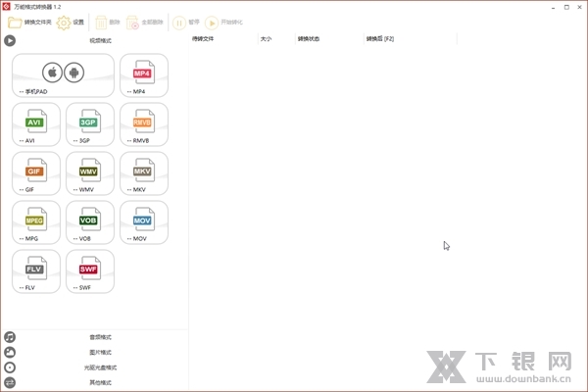Click the app logo in title bar

click(x=7, y=7)
